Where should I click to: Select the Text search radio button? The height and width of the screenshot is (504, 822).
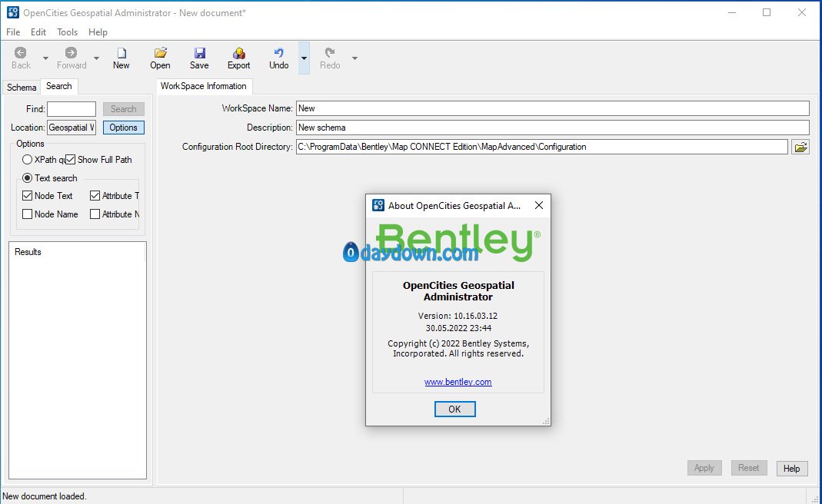tap(27, 178)
